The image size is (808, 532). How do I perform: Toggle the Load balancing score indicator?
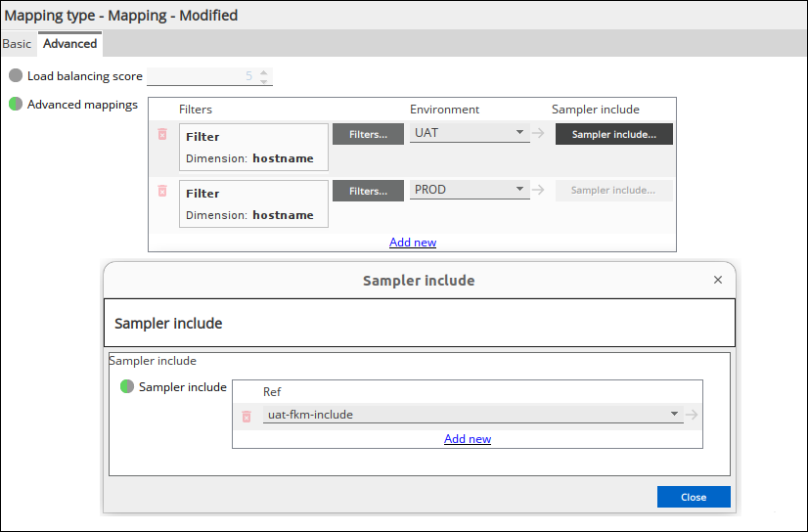(x=16, y=76)
